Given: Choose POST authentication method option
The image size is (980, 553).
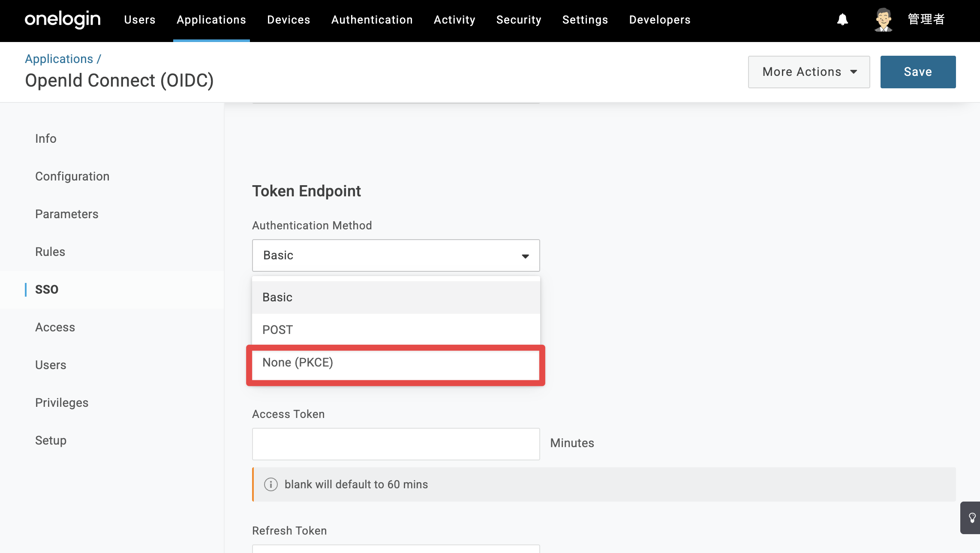Looking at the screenshot, I should 396,330.
